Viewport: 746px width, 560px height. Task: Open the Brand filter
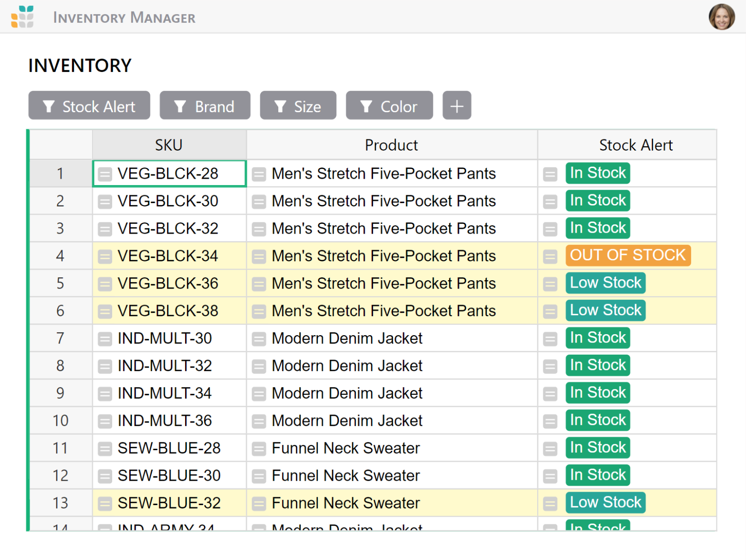(204, 105)
